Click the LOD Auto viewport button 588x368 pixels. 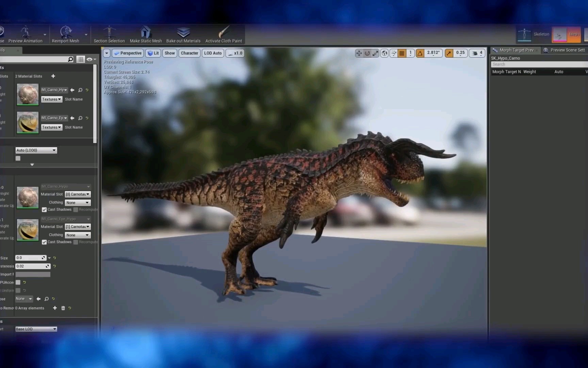tap(213, 53)
